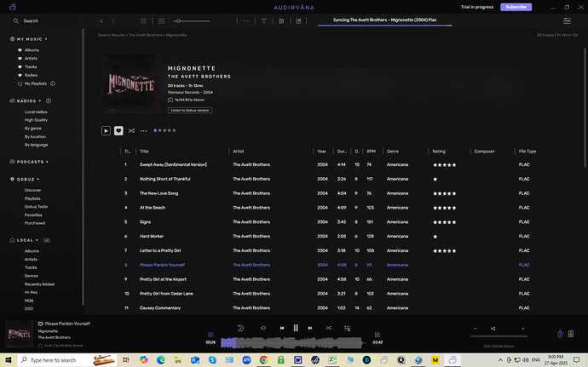Open Local Hi-Res list
588x367 pixels.
pyautogui.click(x=31, y=292)
